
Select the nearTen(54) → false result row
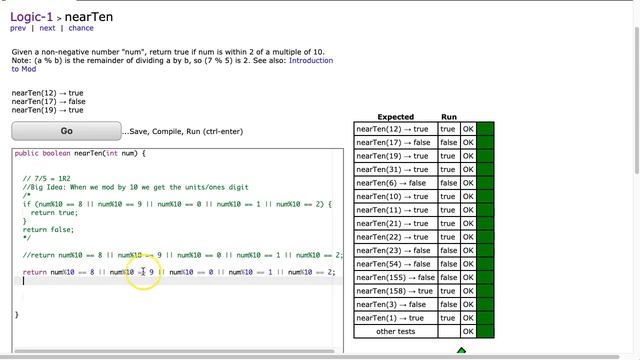tap(424, 264)
